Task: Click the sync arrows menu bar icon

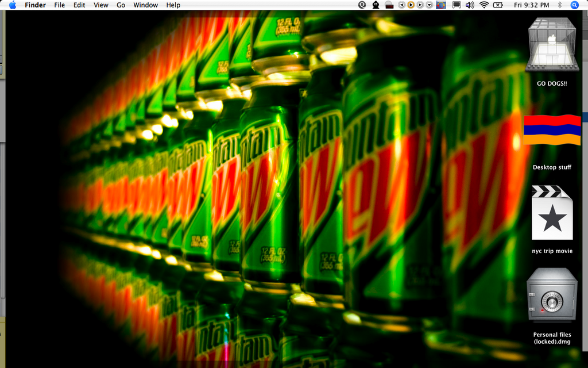Action: coord(441,5)
